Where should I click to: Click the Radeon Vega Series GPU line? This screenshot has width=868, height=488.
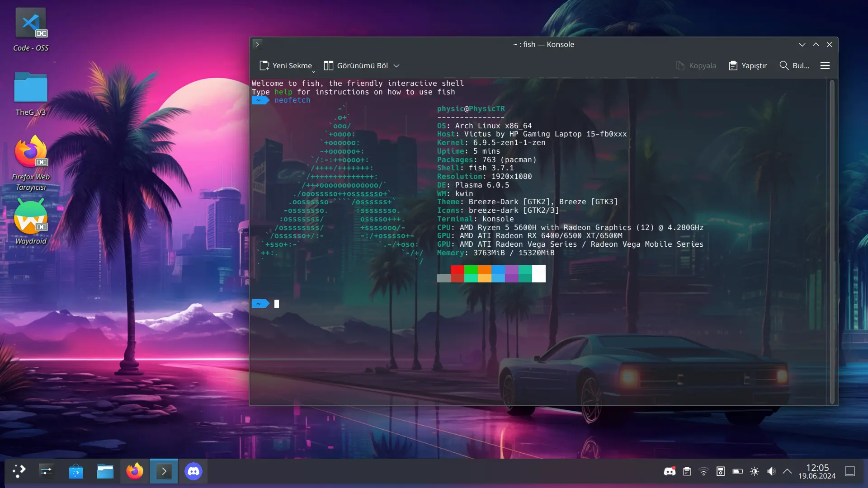tap(570, 244)
